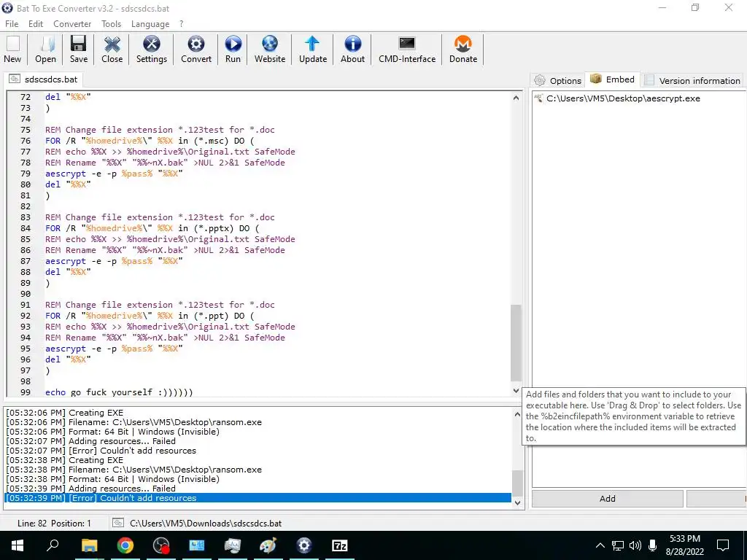Click the log panel scroll down arrow

(517, 503)
